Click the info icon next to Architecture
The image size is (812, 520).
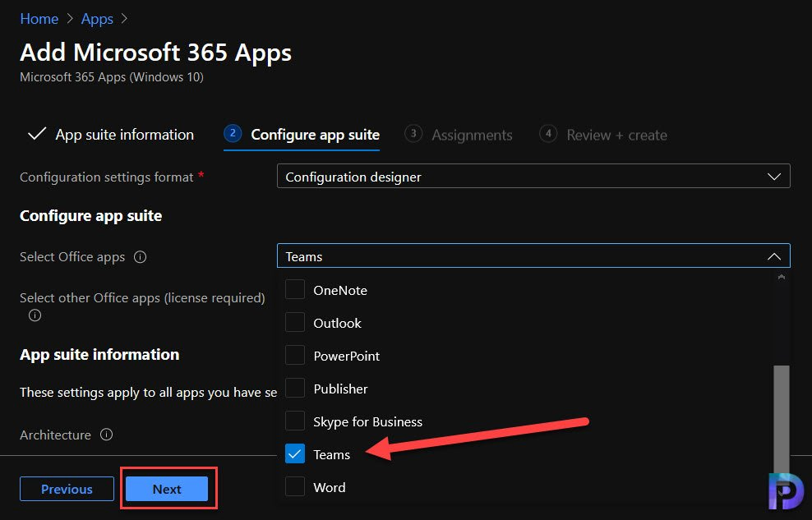(x=106, y=435)
